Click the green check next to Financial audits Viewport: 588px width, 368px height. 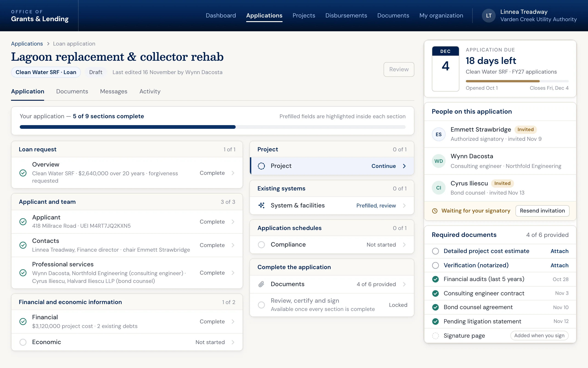(435, 279)
